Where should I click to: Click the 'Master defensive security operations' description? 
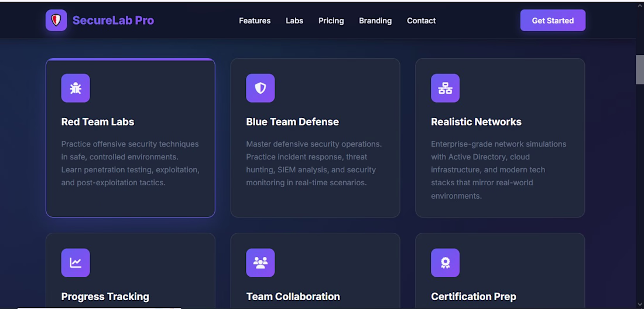pyautogui.click(x=314, y=163)
